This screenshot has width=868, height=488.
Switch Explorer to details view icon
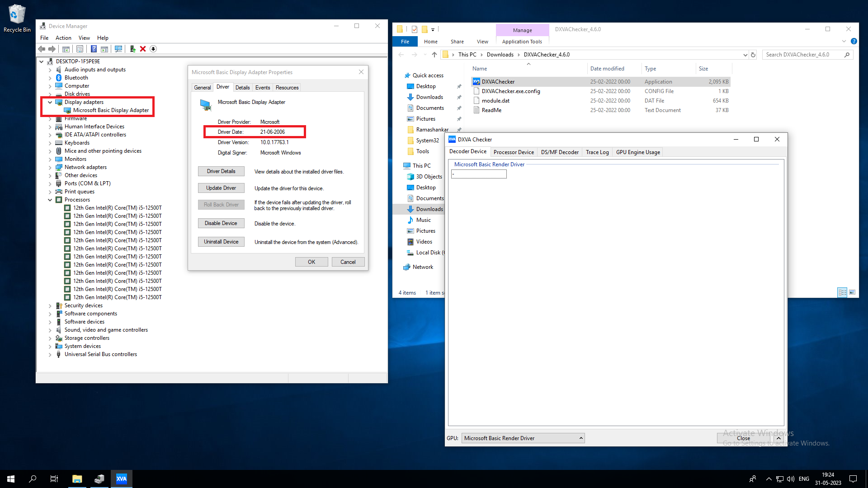(x=842, y=292)
